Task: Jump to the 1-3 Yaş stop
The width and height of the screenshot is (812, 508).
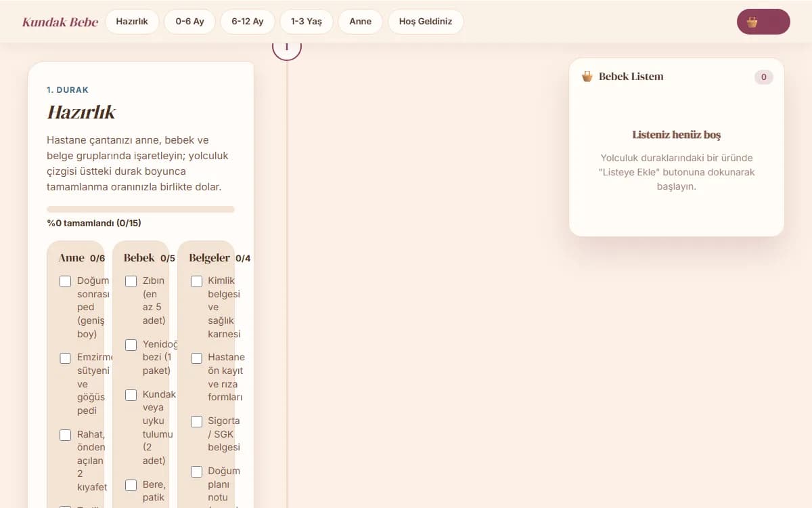Action: 307,22
